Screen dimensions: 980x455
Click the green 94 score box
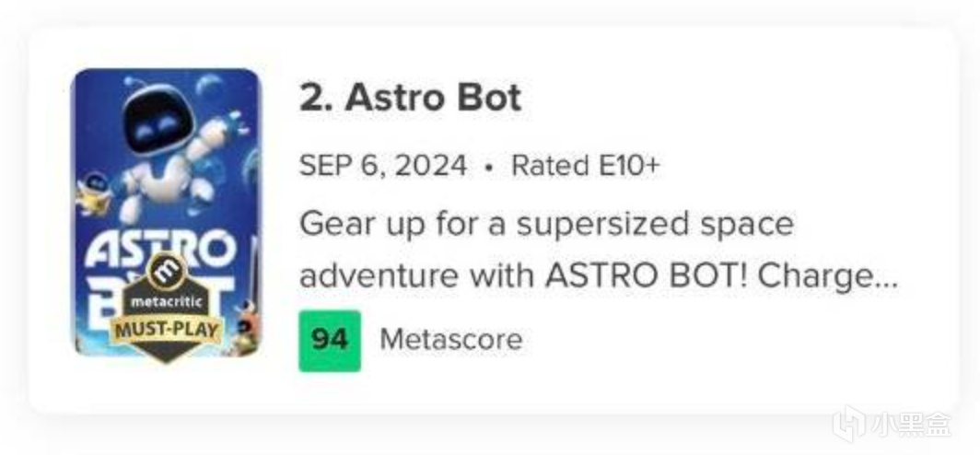click(329, 340)
